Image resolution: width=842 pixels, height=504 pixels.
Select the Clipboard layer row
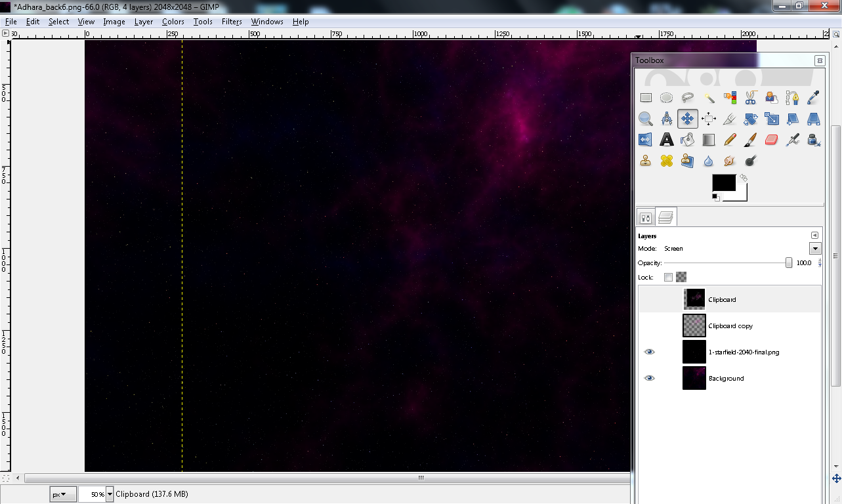730,299
